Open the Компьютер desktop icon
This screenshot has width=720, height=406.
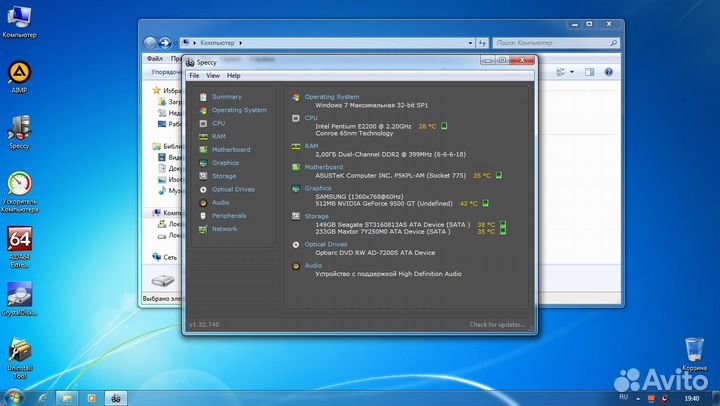tap(19, 22)
